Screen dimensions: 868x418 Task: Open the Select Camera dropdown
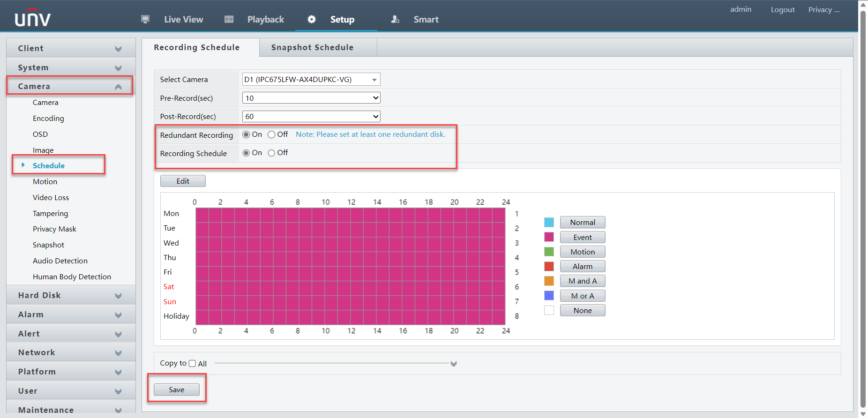[311, 80]
